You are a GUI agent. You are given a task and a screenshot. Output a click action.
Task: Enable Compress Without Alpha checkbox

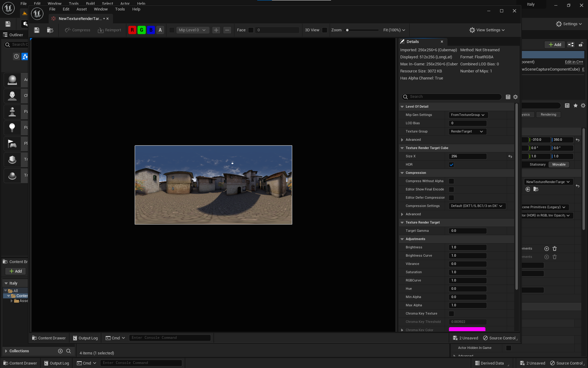(x=452, y=181)
